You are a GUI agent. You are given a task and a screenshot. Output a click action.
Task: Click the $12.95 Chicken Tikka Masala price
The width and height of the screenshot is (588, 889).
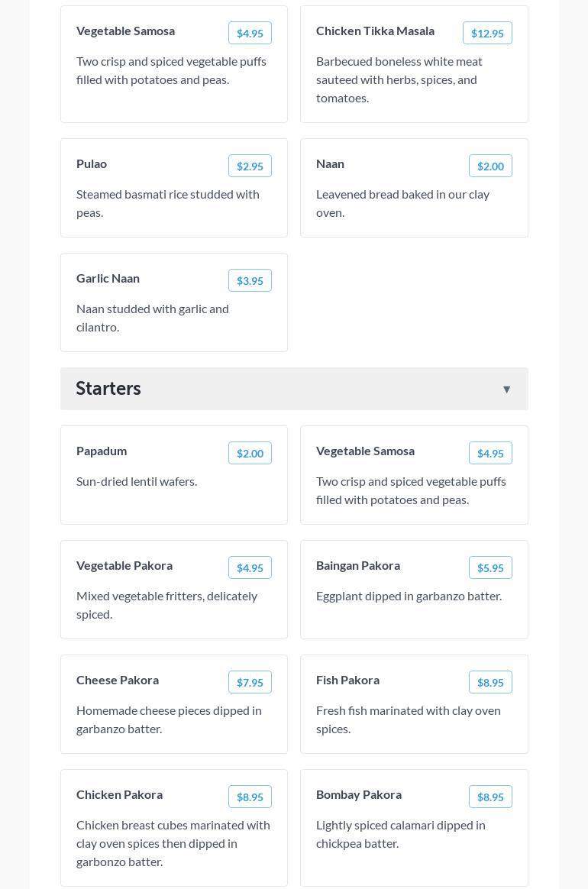pyautogui.click(x=486, y=33)
